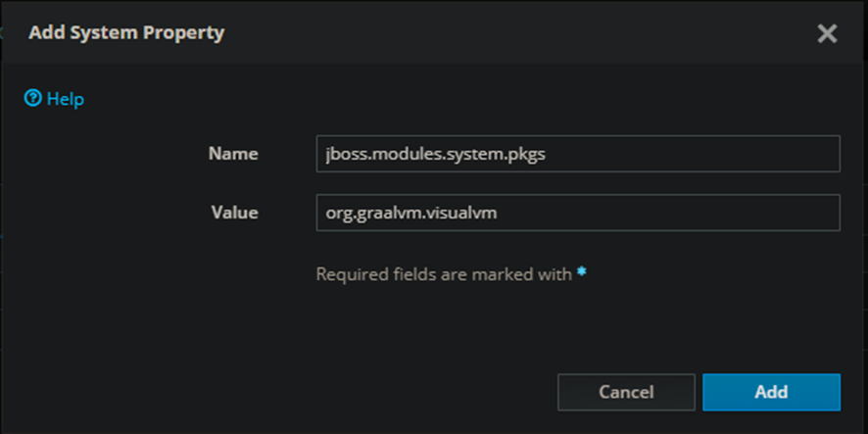Submit the system property with Add

tap(771, 392)
